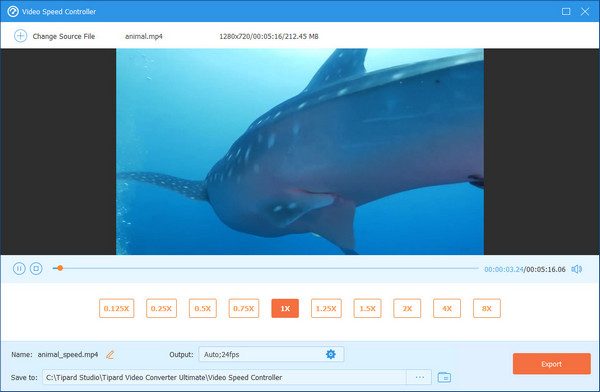This screenshot has width=600, height=392.
Task: Open the output folder icon
Action: tap(444, 377)
